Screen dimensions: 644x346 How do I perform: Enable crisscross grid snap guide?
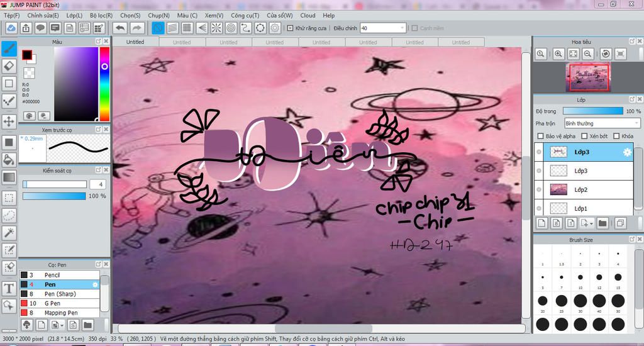pos(187,28)
